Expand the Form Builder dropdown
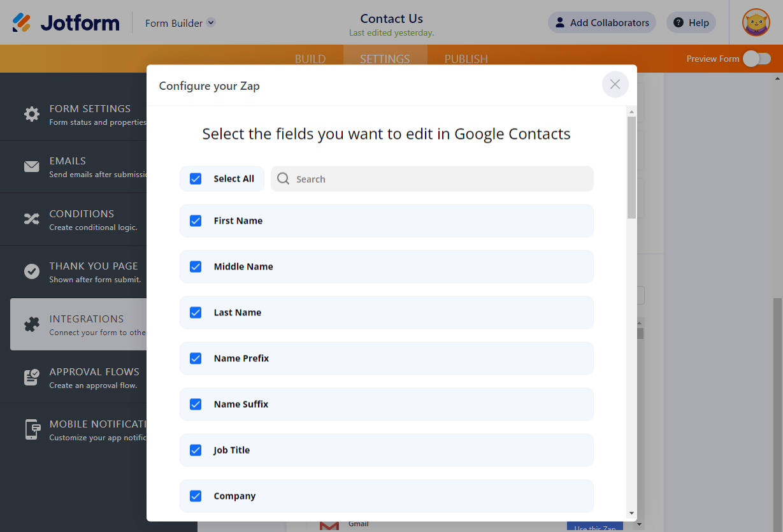This screenshot has width=783, height=532. 211,22
